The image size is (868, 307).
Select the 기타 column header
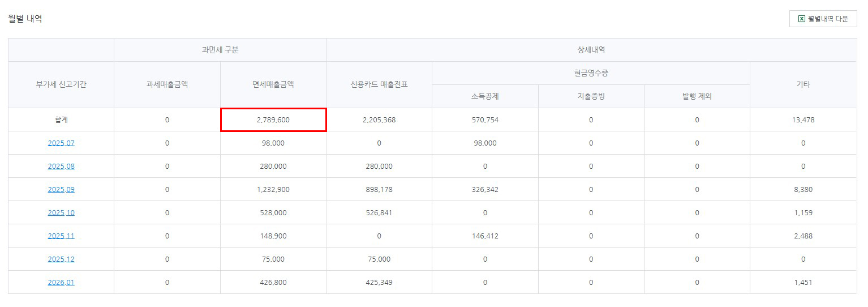tap(803, 84)
